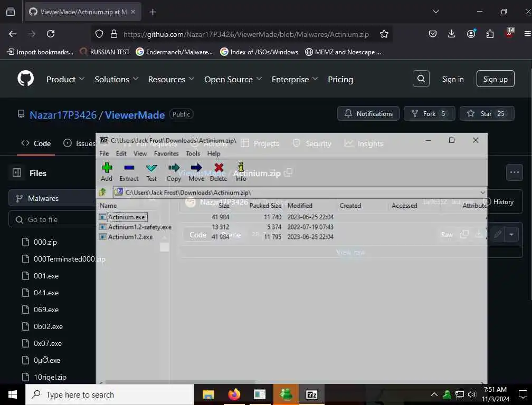Viewport: 532px width, 405px height.
Task: Open the Tools menu in 7-Zip
Action: click(x=193, y=153)
